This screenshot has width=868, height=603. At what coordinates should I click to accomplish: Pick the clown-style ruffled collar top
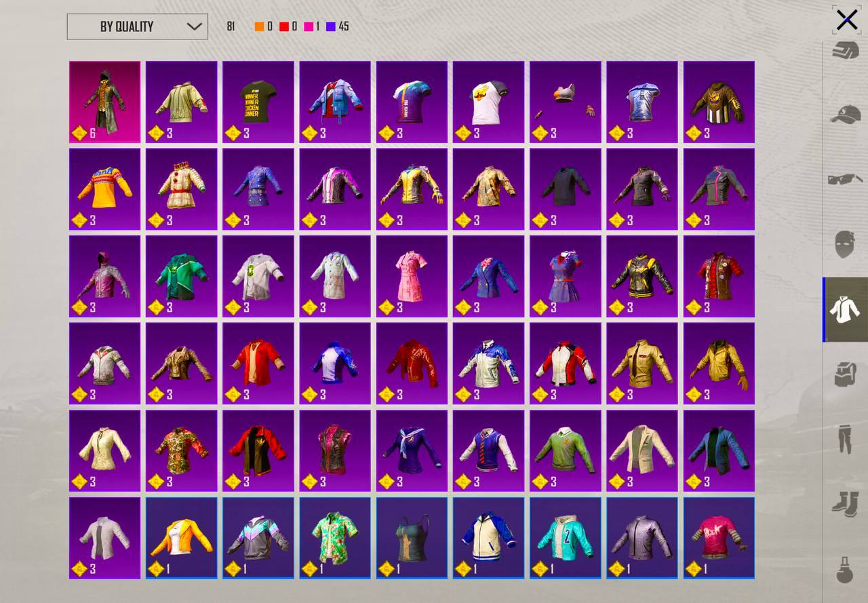point(182,189)
